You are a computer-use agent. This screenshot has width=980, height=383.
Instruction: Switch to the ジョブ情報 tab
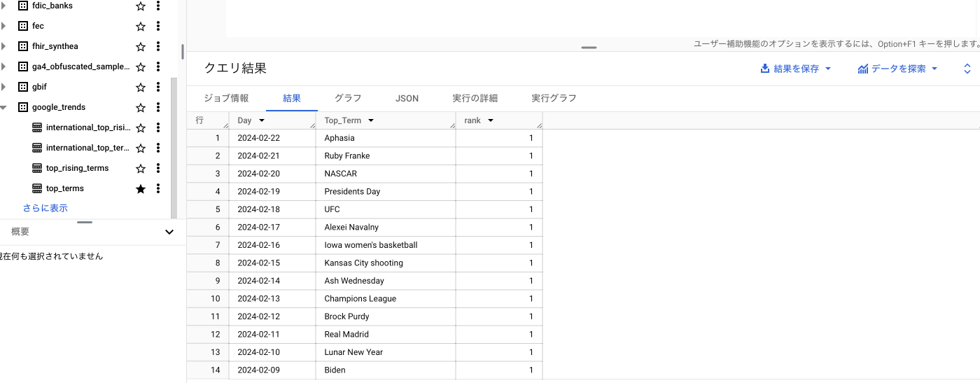(x=226, y=98)
